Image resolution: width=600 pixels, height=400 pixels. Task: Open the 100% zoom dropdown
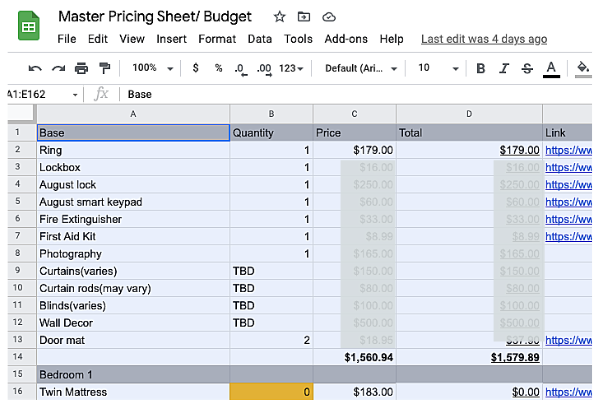[x=153, y=68]
